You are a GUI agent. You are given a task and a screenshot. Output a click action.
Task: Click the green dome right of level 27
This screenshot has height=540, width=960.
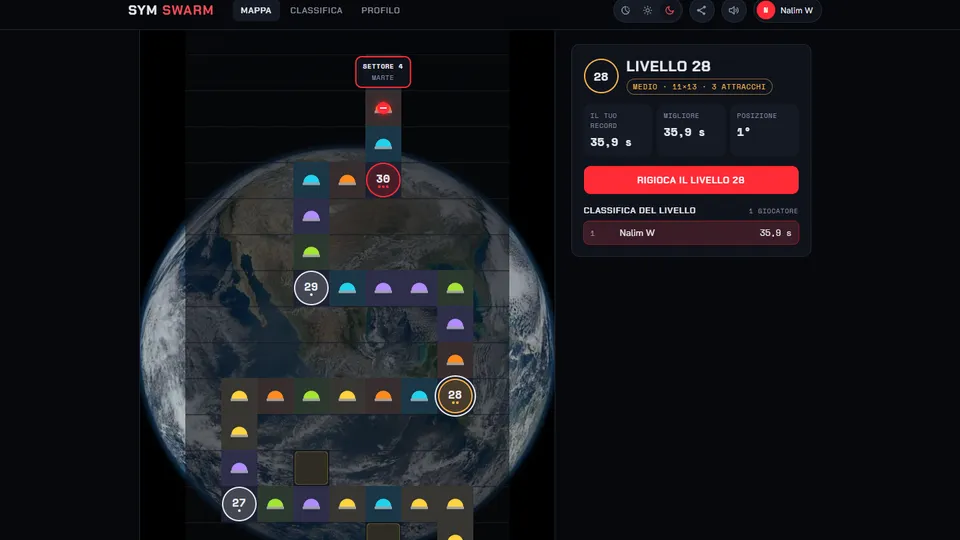tap(275, 504)
